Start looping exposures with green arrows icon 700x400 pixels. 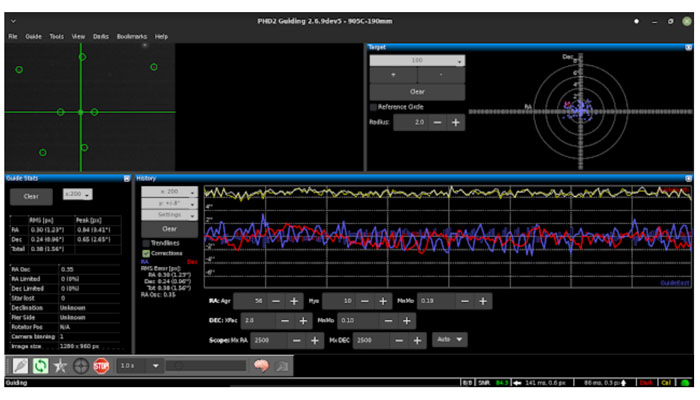pyautogui.click(x=40, y=366)
